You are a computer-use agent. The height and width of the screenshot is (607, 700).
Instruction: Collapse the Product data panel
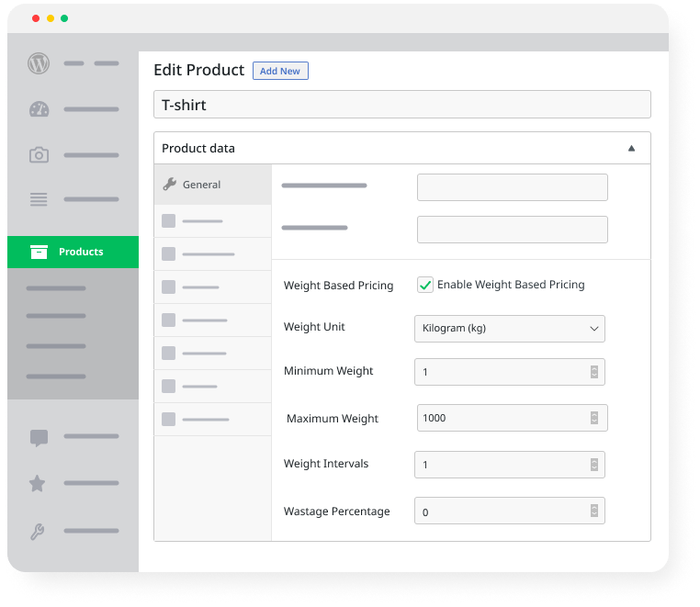tap(631, 148)
